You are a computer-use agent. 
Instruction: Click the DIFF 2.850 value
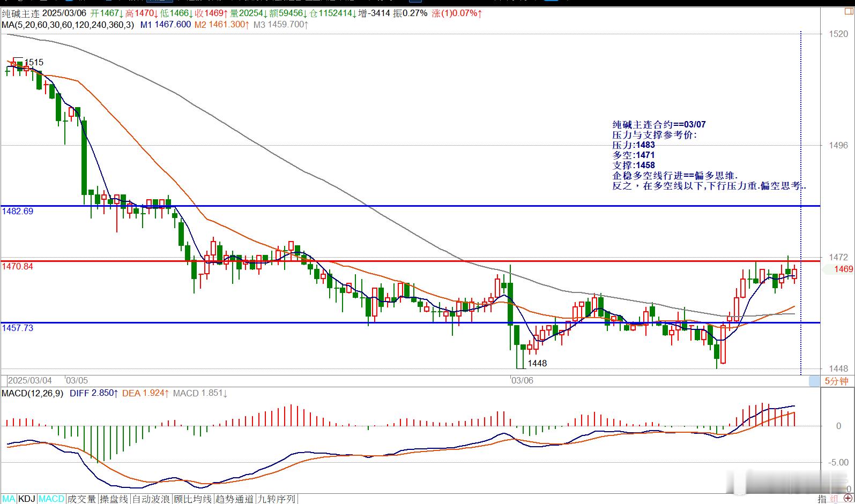pos(94,393)
